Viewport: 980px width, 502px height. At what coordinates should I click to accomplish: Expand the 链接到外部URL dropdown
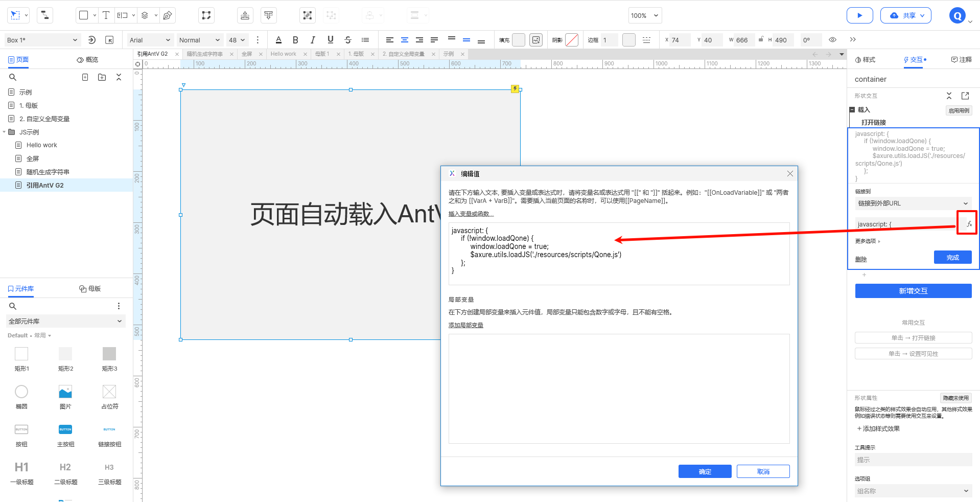[x=913, y=203]
